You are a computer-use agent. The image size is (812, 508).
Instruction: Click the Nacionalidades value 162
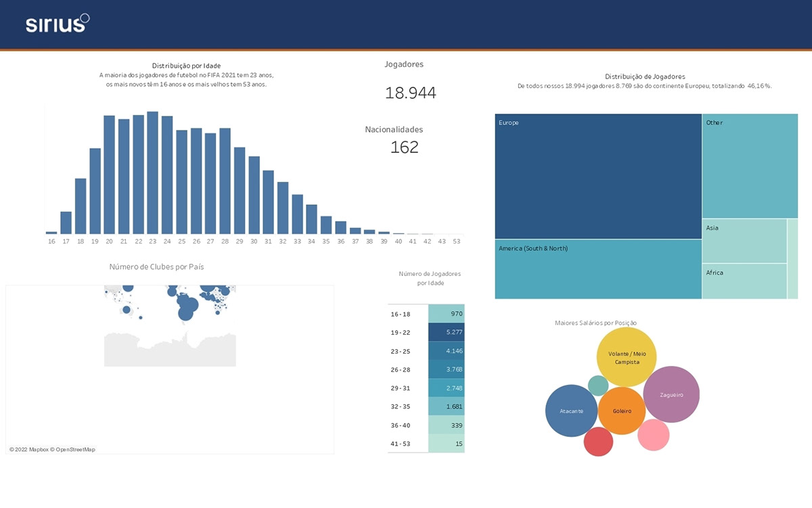[405, 147]
